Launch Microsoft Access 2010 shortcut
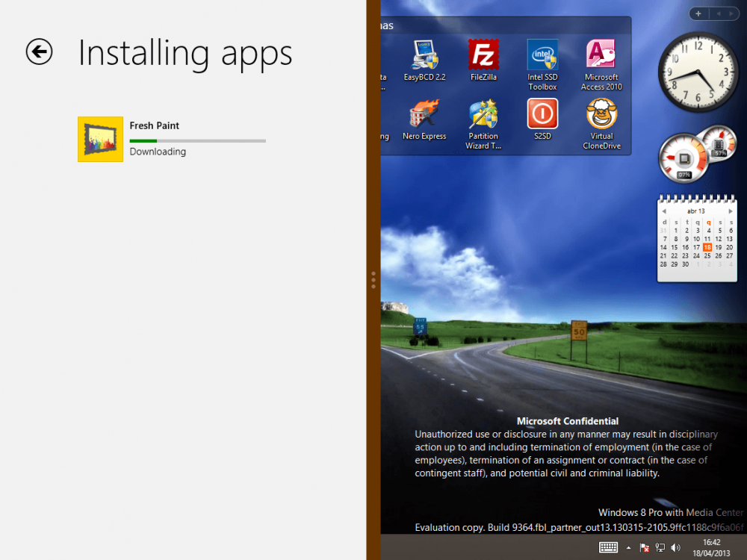 click(x=601, y=65)
